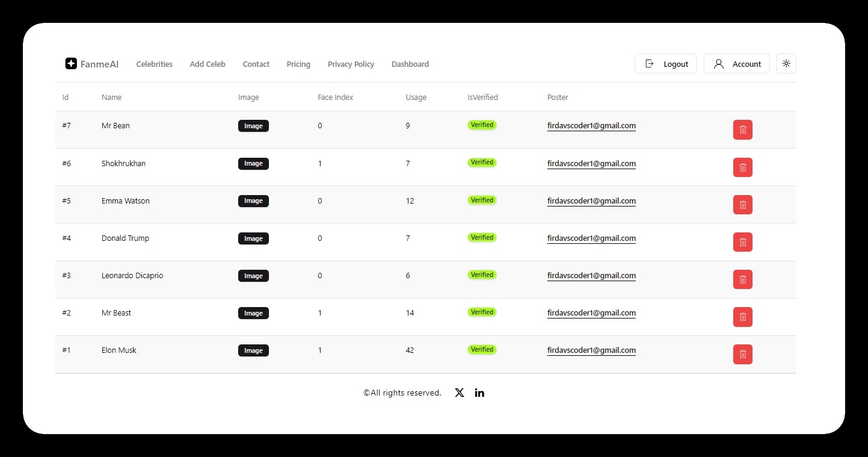Click the Poster column header
The height and width of the screenshot is (457, 868).
(558, 97)
